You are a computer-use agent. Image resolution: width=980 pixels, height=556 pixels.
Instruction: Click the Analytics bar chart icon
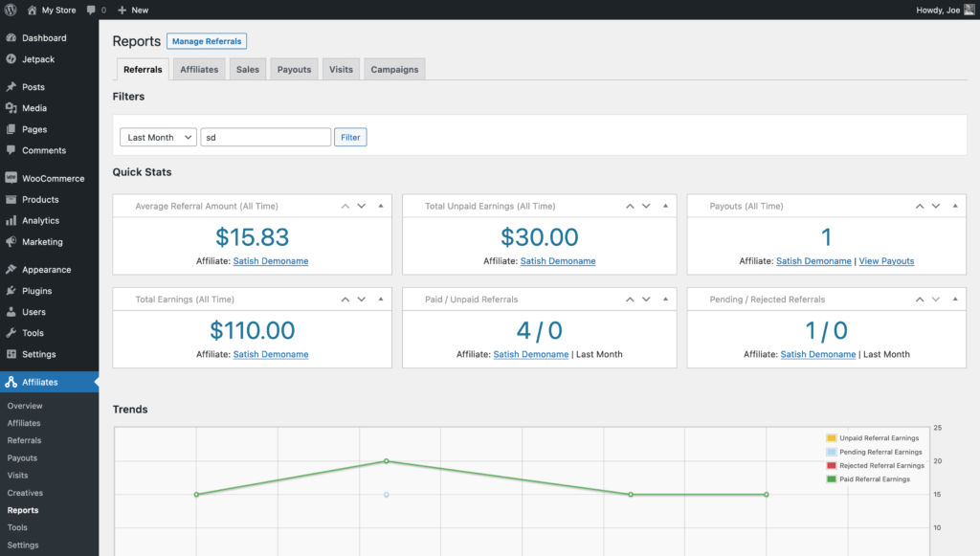coord(11,220)
